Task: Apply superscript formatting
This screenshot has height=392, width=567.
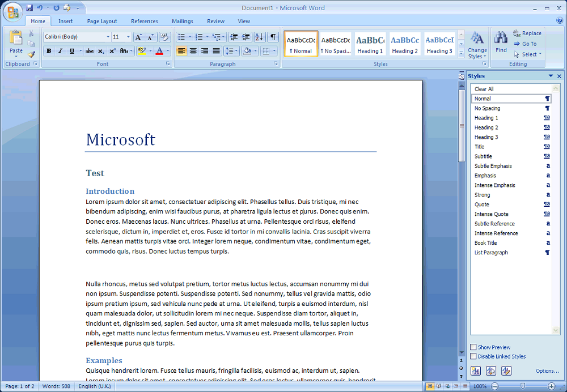Action: click(x=112, y=51)
